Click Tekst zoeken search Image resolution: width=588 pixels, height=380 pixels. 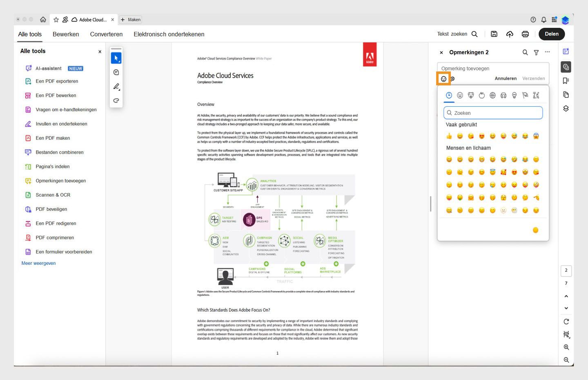457,34
